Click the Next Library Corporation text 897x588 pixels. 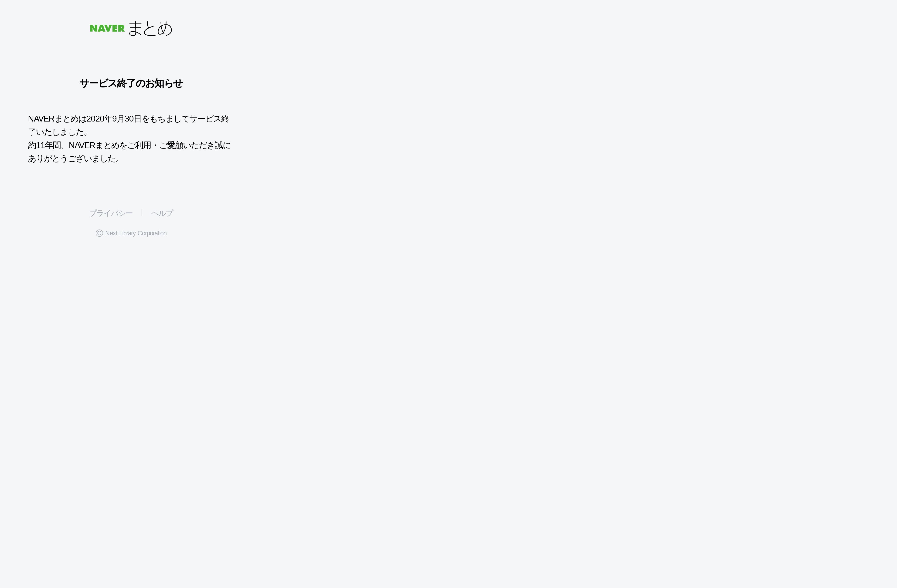136,233
